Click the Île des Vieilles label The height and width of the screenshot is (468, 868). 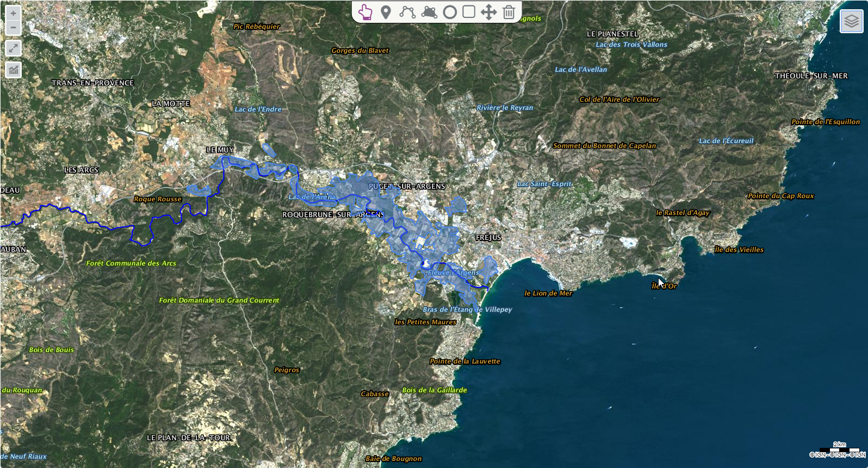739,250
